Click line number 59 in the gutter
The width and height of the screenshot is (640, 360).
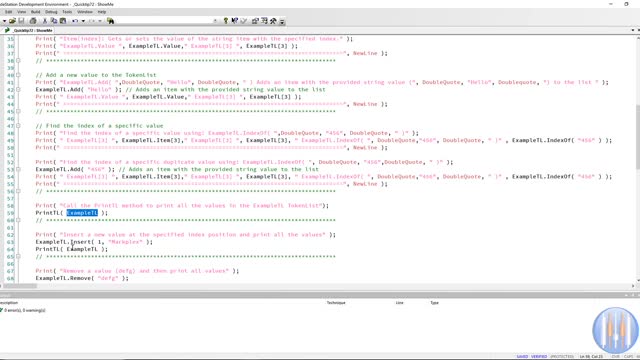(x=10, y=213)
